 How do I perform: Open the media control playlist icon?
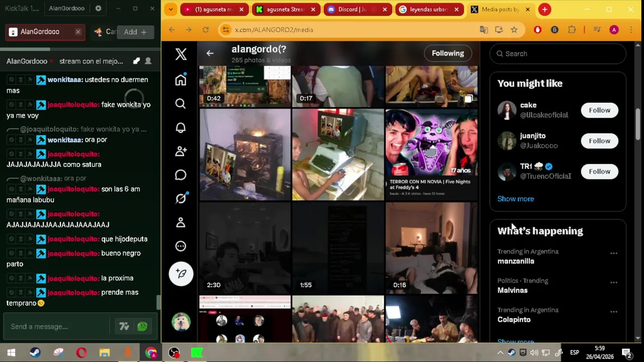pos(597,30)
